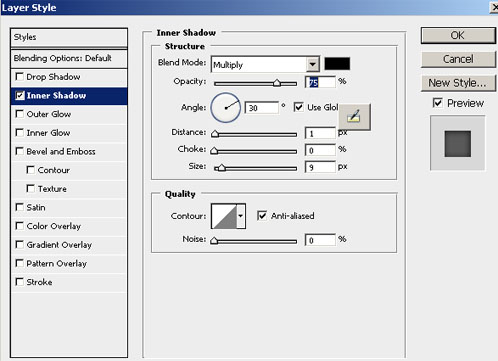The height and width of the screenshot is (361, 498).
Task: Select the Outer Glow label row
Action: click(69, 114)
